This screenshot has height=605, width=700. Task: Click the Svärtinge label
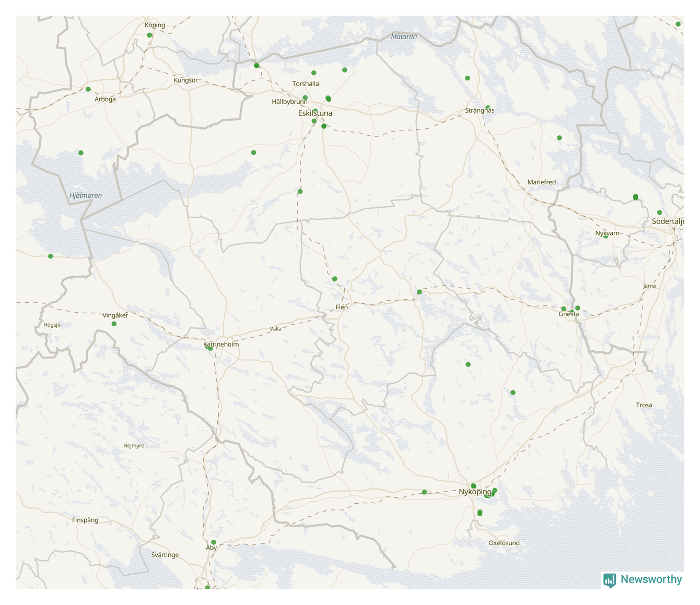coord(165,555)
